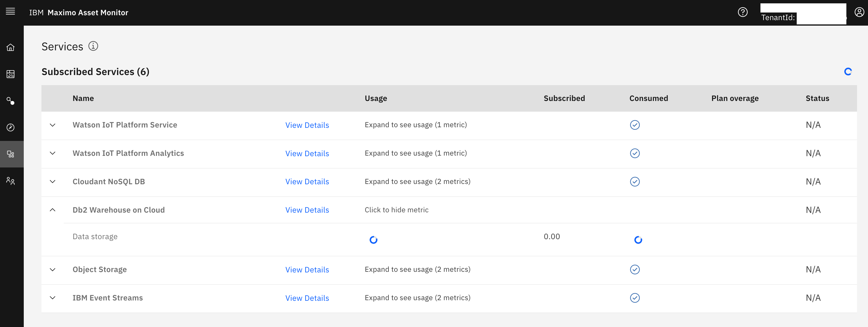Click Watson IoT Platform Analytics usage text
The height and width of the screenshot is (327, 868).
pyautogui.click(x=416, y=153)
